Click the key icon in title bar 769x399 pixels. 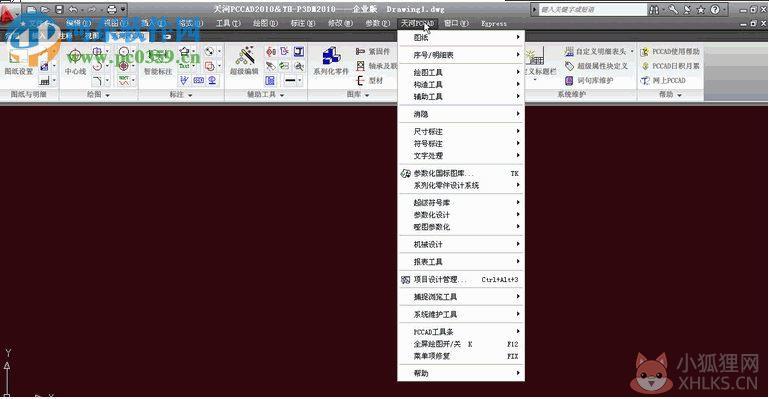pos(673,9)
